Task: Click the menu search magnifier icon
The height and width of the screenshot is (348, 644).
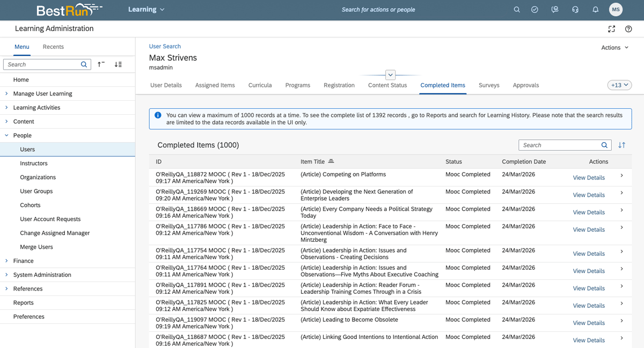Action: coord(84,64)
